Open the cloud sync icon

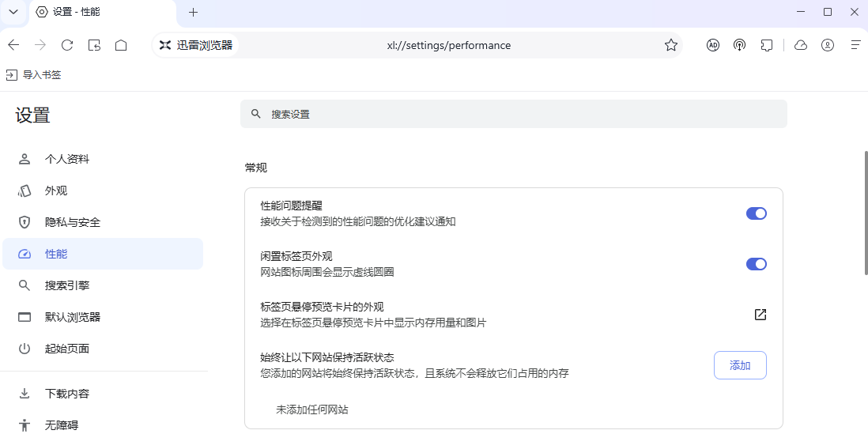point(801,45)
